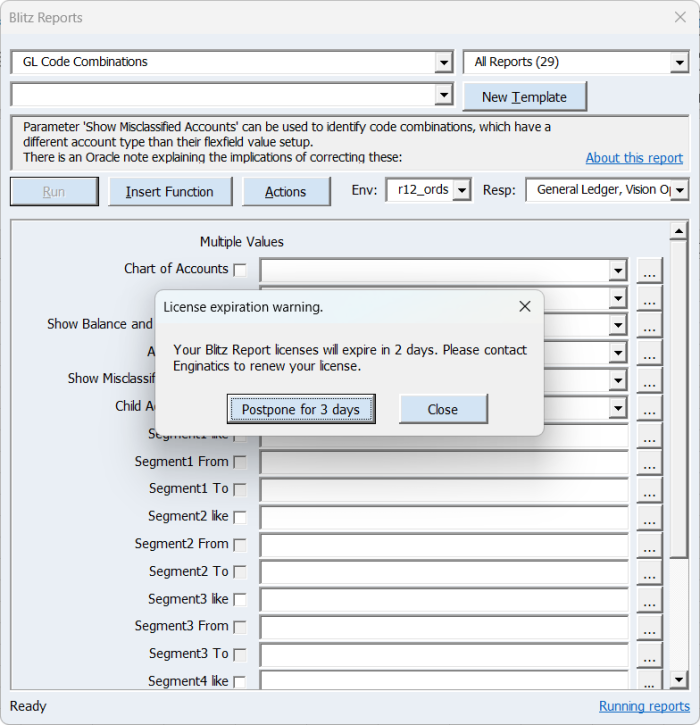Open Running reports link
The height and width of the screenshot is (725, 700).
[x=644, y=706]
